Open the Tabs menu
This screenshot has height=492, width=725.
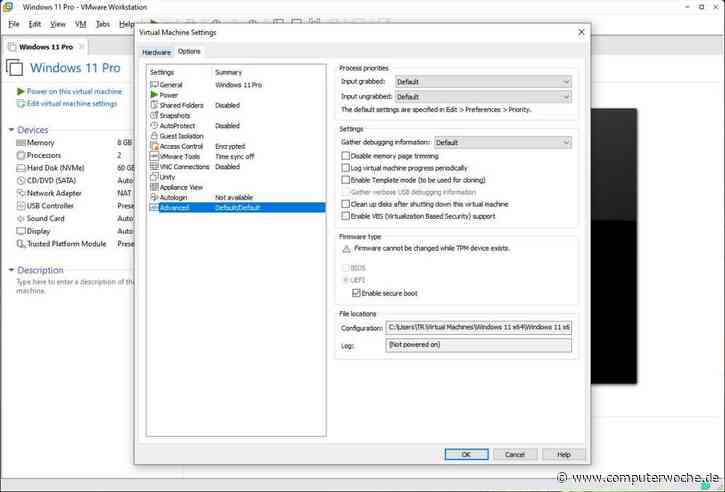(x=103, y=24)
